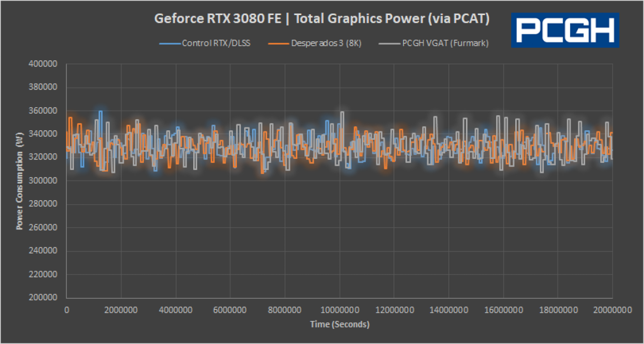This screenshot has height=344, width=644.
Task: Click the gray legend line marker for Furmark
Action: point(390,43)
